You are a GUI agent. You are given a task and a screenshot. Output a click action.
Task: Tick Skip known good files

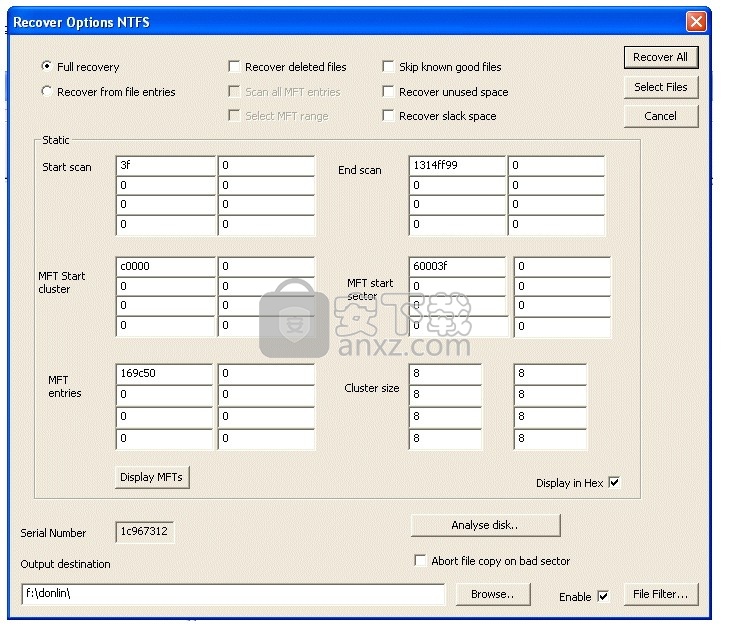(388, 66)
